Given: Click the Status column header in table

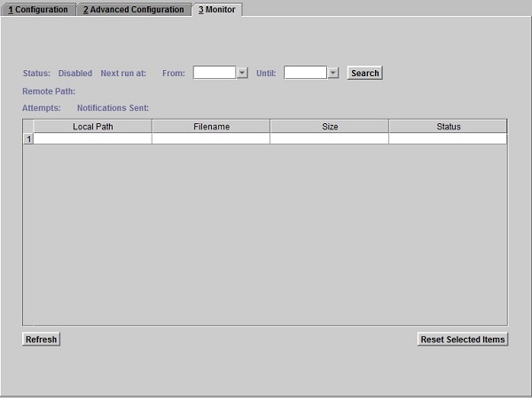Looking at the screenshot, I should coord(448,127).
